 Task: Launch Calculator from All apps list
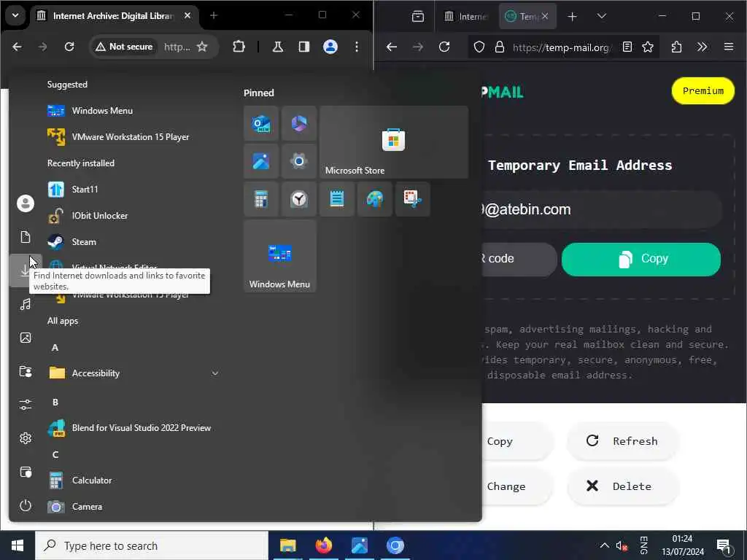point(133,480)
